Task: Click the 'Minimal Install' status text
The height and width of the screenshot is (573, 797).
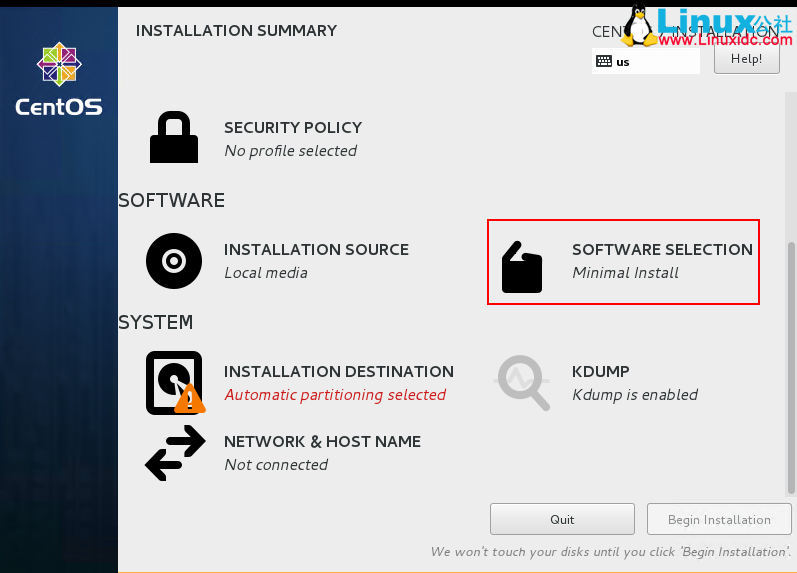Action: (625, 273)
